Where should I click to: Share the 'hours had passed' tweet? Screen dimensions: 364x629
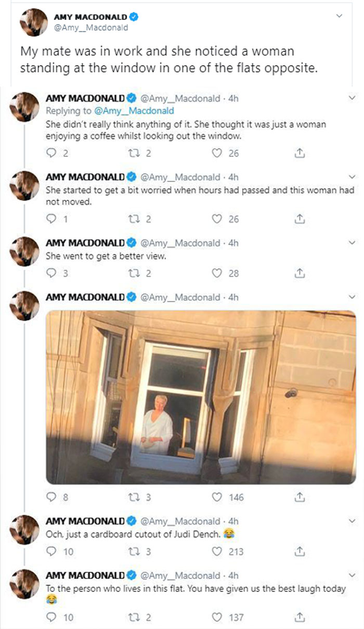click(299, 219)
